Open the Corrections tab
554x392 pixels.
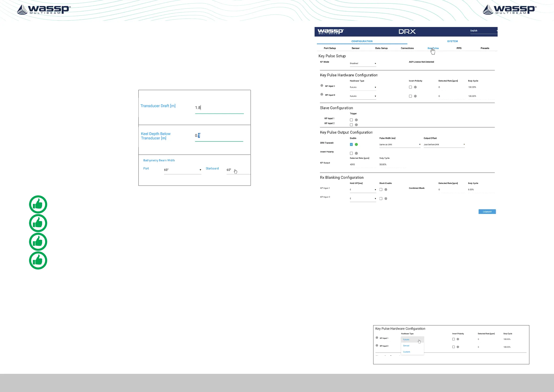(407, 48)
